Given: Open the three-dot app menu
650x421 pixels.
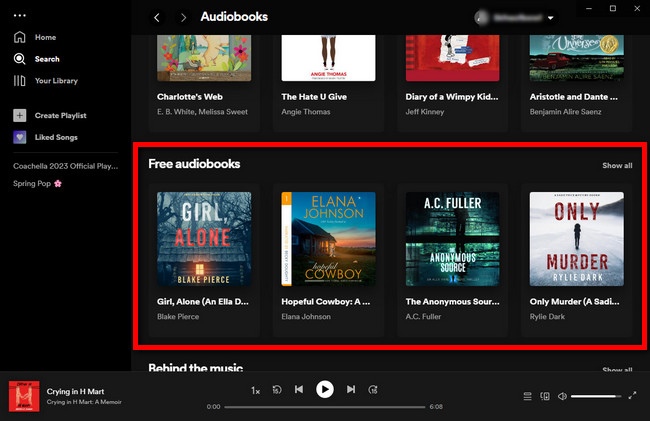Looking at the screenshot, I should pos(19,15).
